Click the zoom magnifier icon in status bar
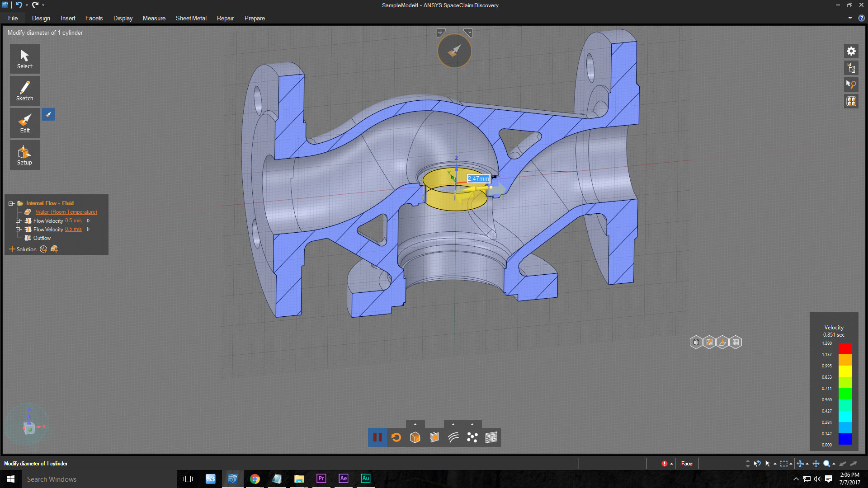This screenshot has width=868, height=488. pyautogui.click(x=826, y=463)
